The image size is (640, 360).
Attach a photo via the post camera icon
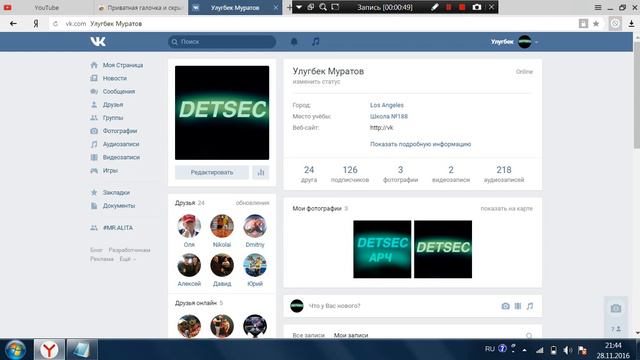coord(505,306)
